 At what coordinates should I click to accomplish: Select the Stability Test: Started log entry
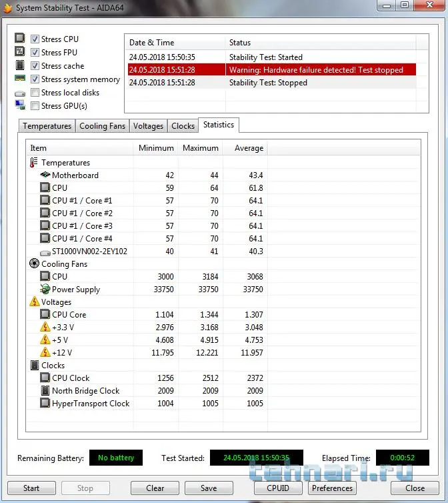coord(272,57)
